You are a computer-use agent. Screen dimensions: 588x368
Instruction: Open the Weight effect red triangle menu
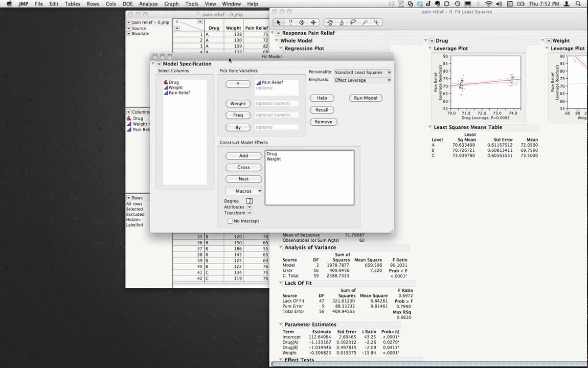(x=549, y=41)
